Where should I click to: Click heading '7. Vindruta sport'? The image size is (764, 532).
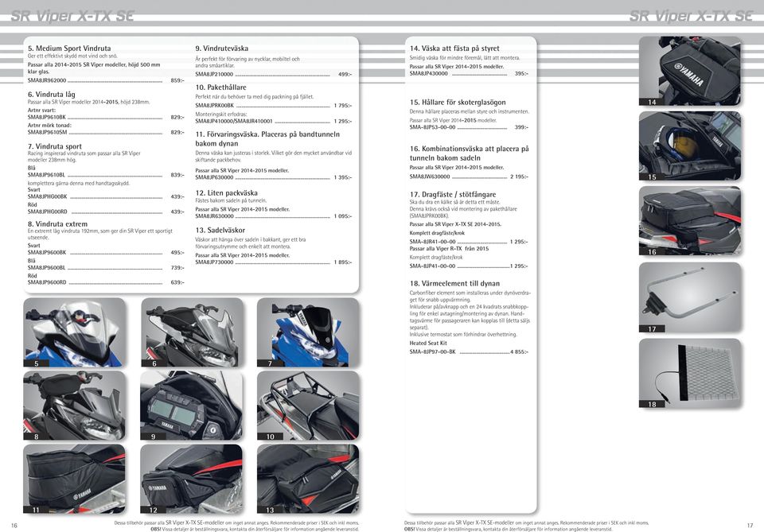coord(55,146)
